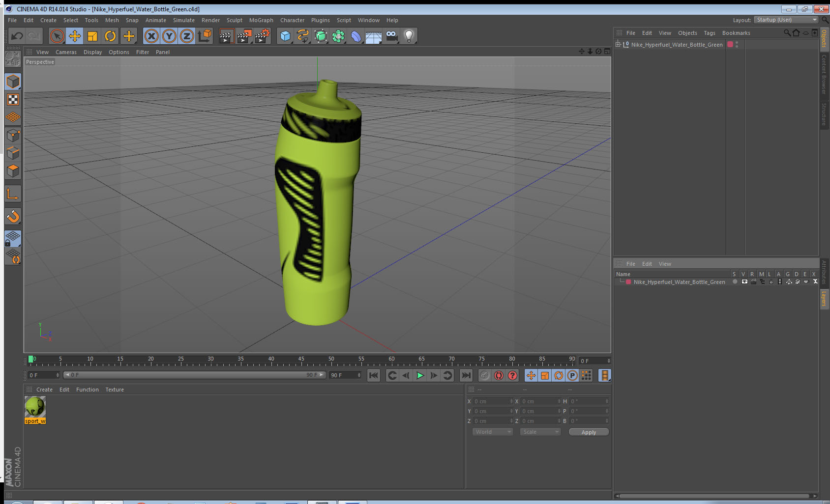Add a camera object

391,36
